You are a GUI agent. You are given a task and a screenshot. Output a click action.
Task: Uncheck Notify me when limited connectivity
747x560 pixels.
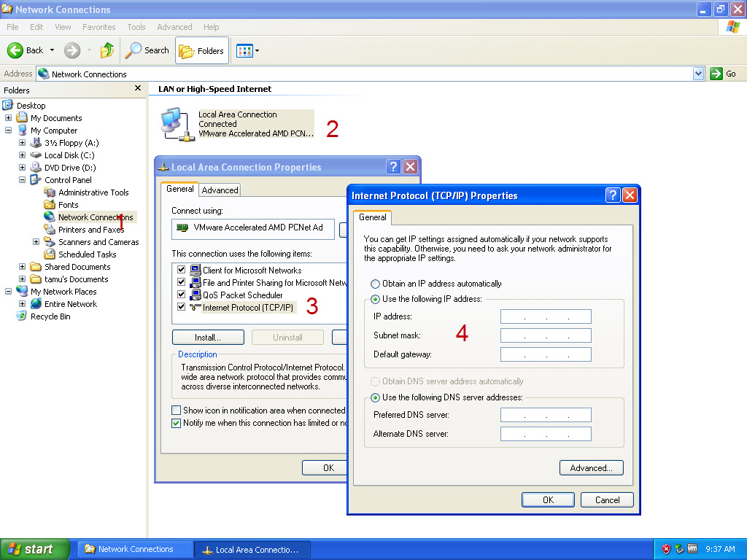coord(176,423)
